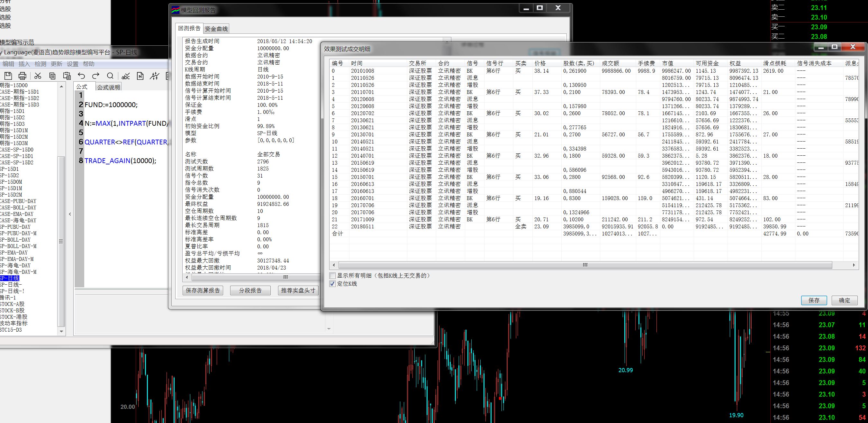The width and height of the screenshot is (868, 423).
Task: Select SP-海龟-DAY in model list
Action: click(x=15, y=266)
